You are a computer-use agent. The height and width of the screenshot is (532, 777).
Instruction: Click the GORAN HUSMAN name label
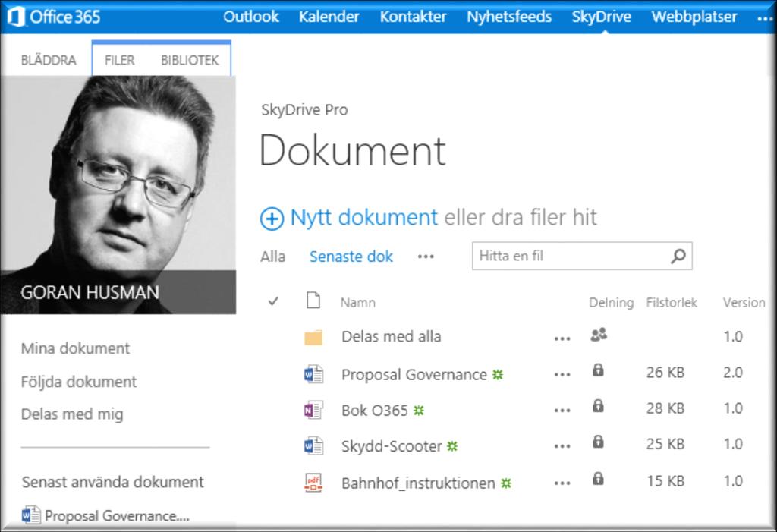click(90, 292)
